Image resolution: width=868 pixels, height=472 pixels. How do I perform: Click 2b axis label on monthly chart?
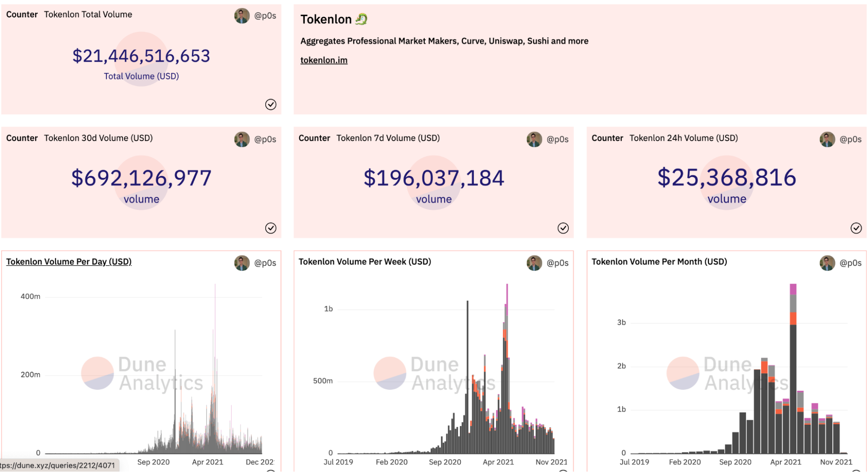click(x=621, y=366)
